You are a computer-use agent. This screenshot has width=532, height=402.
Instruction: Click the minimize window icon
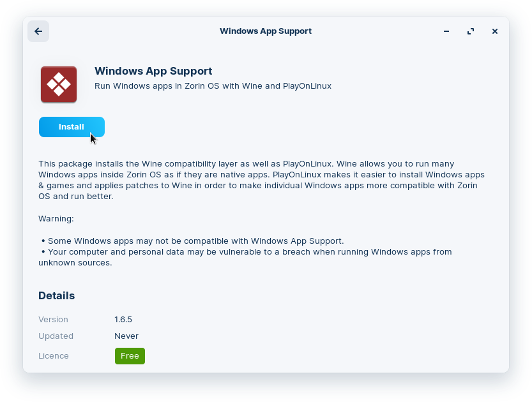[446, 31]
